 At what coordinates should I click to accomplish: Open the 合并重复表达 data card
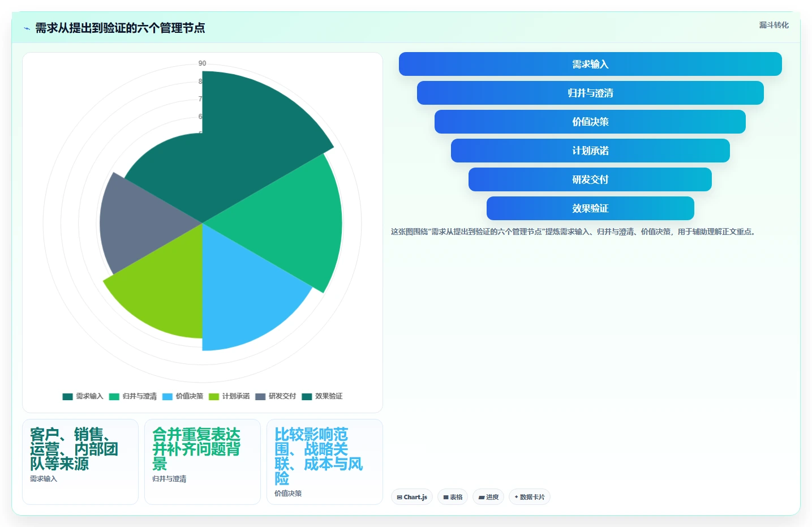click(203, 462)
